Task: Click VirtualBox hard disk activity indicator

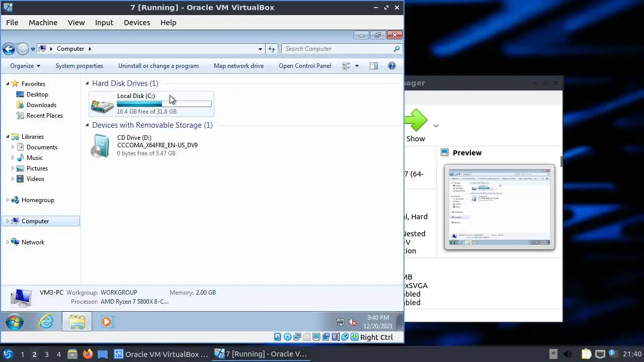Action: 277,337
